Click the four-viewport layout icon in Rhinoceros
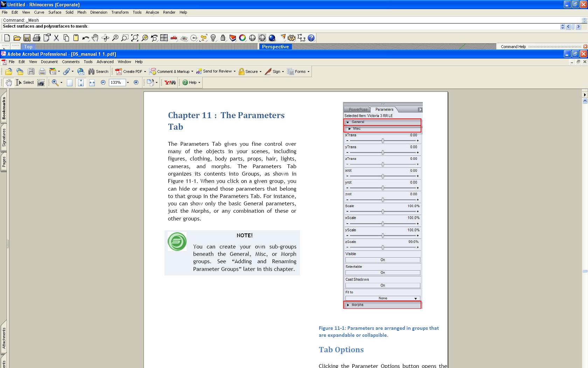The width and height of the screenshot is (588, 368). [x=164, y=38]
